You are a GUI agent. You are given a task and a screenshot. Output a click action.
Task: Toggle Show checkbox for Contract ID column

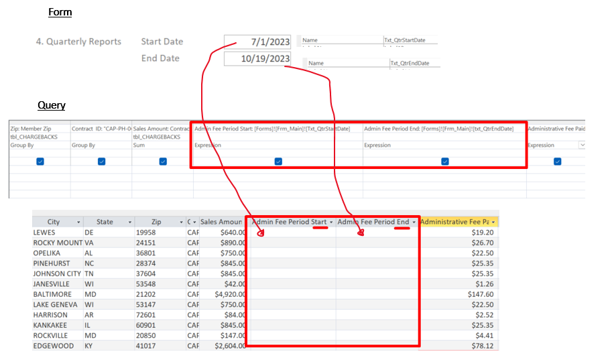101,162
